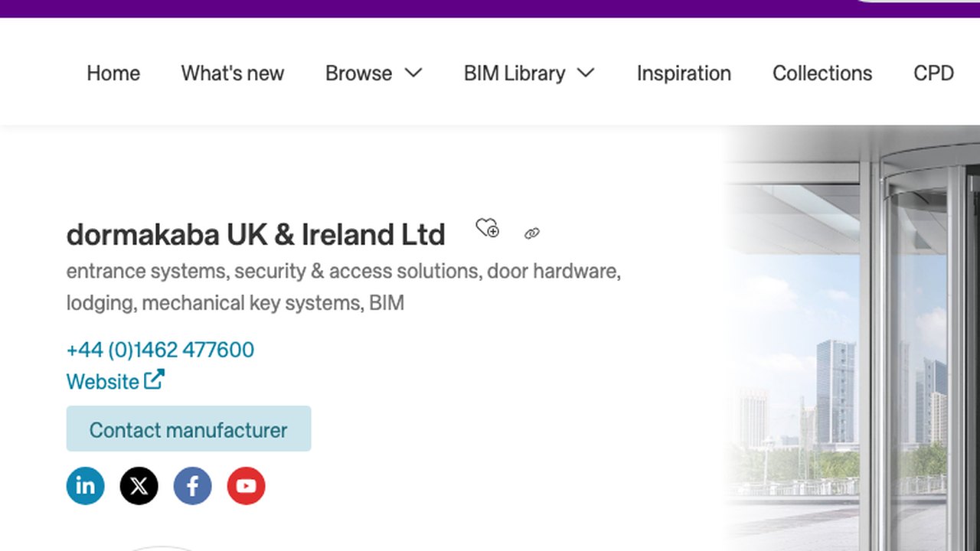
Task: Expand the BIM Library dropdown chevron
Action: (586, 73)
